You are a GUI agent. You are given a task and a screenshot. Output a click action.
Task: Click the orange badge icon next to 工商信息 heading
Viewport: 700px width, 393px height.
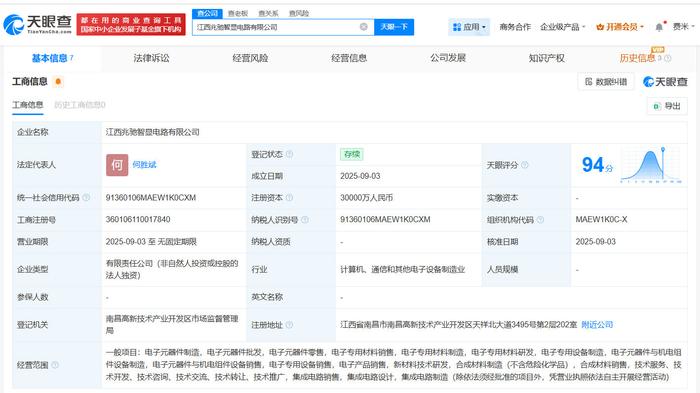click(x=58, y=82)
